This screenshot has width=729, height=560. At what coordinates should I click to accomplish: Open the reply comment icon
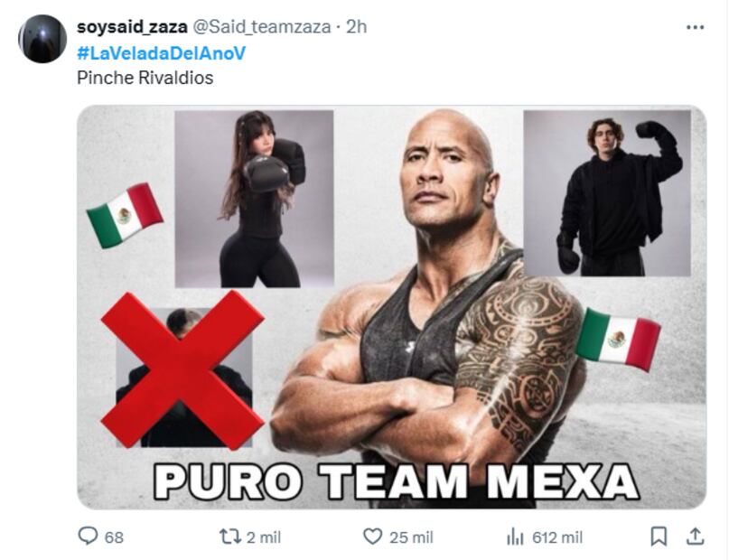[x=88, y=536]
